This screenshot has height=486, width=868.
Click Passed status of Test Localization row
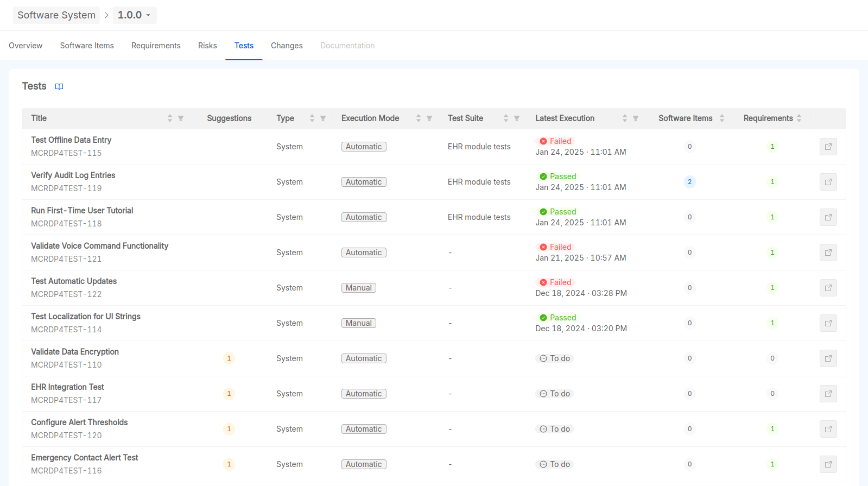click(x=557, y=318)
